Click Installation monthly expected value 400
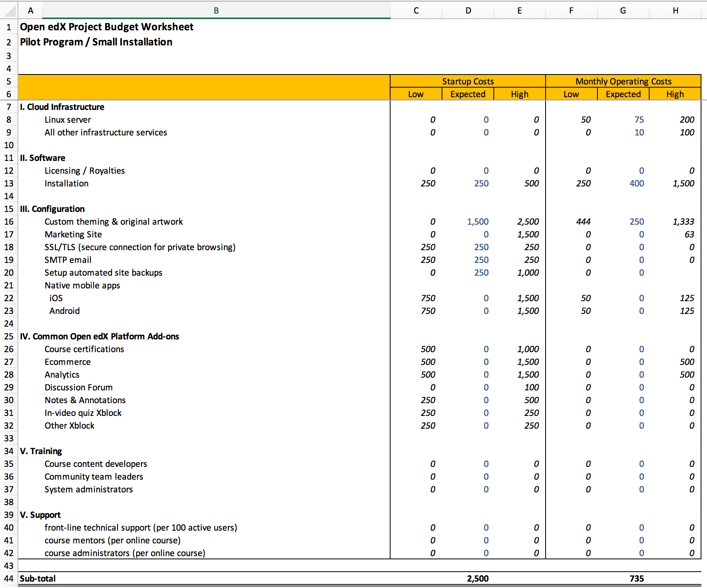 (x=636, y=183)
